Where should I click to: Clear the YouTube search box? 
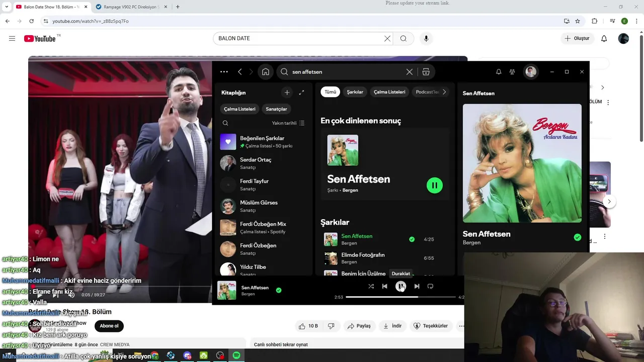coord(387,38)
